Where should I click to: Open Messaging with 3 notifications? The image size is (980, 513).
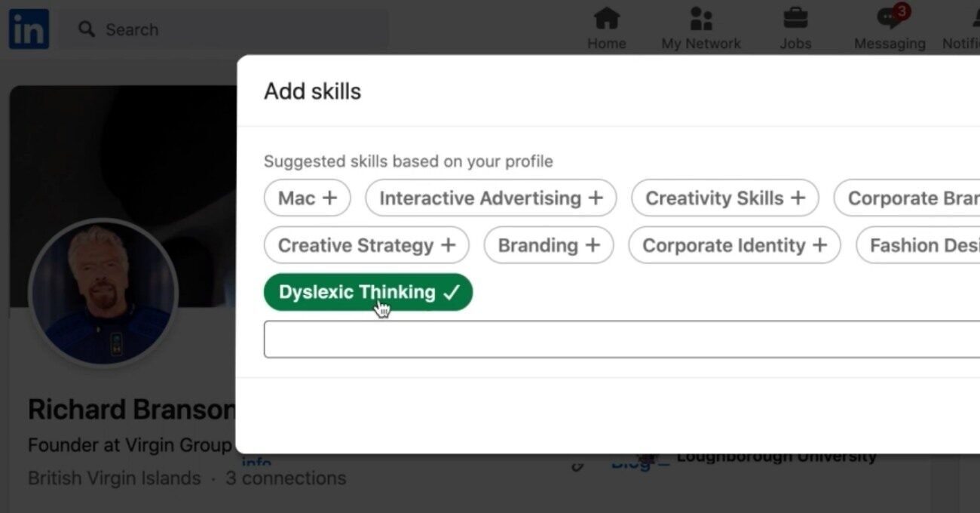pos(890,19)
